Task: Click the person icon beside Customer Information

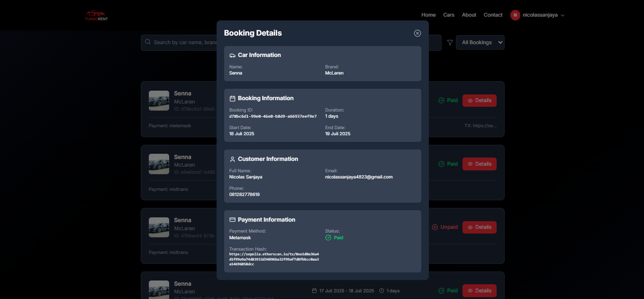Action: point(232,159)
